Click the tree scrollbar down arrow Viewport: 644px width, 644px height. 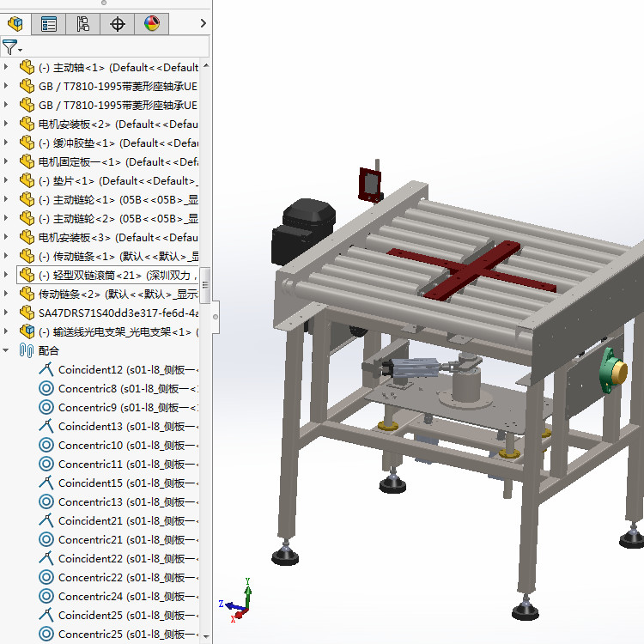click(x=206, y=636)
